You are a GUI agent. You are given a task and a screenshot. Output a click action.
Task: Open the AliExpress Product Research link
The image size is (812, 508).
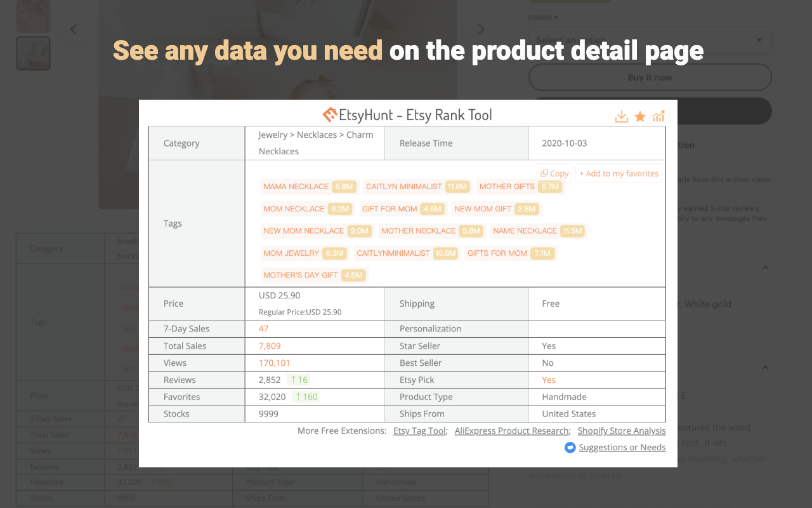511,431
